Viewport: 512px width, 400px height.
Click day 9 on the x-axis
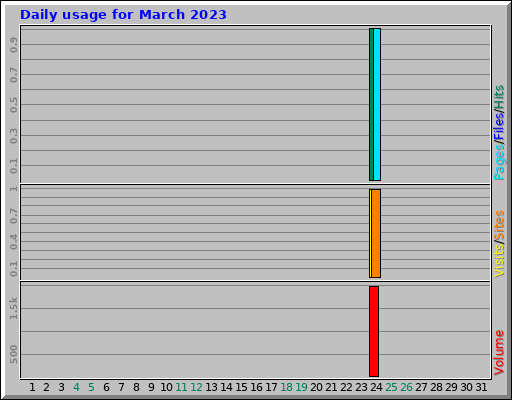click(x=151, y=387)
